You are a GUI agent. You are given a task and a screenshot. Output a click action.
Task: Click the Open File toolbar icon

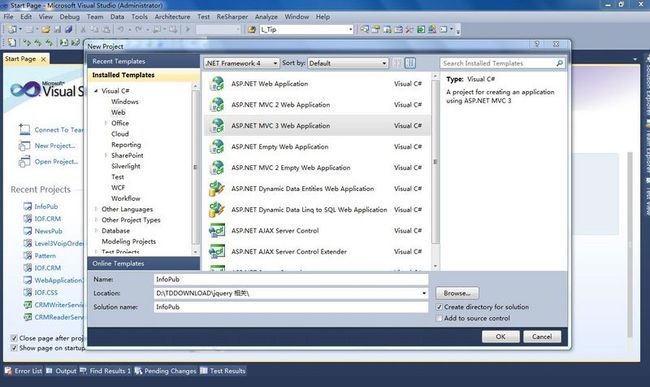point(46,29)
